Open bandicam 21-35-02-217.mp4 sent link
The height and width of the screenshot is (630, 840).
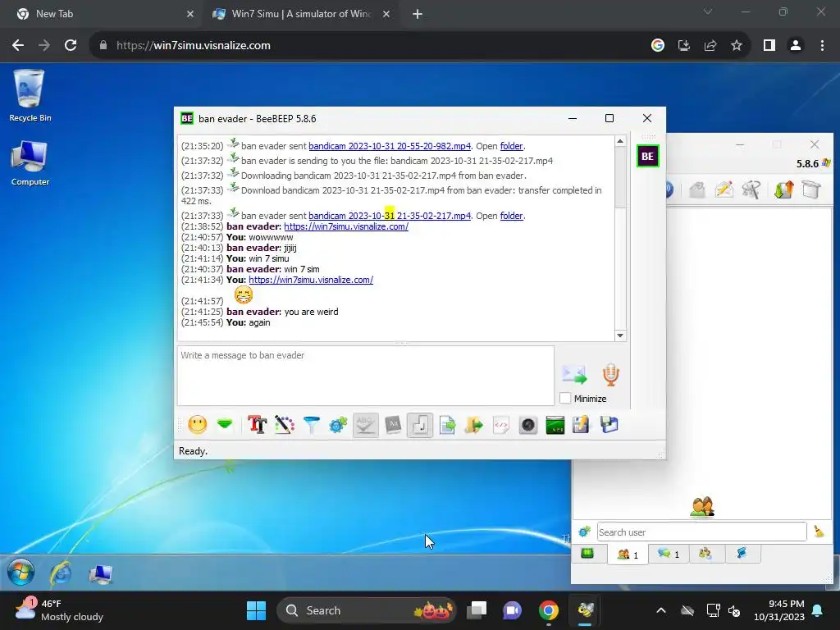[x=390, y=216]
